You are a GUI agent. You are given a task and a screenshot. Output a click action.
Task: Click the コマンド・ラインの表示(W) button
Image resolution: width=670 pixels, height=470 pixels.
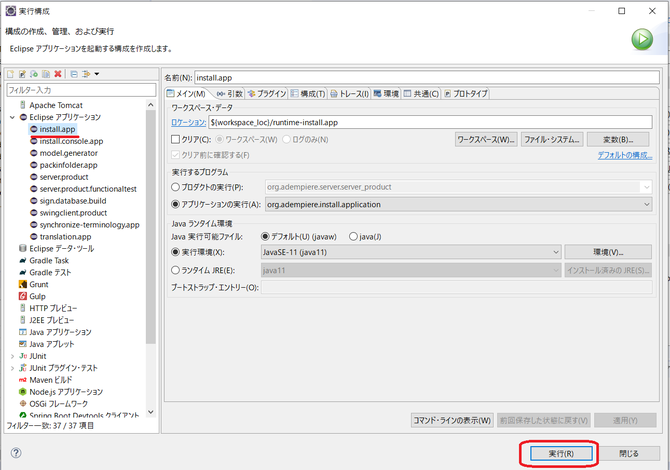452,420
